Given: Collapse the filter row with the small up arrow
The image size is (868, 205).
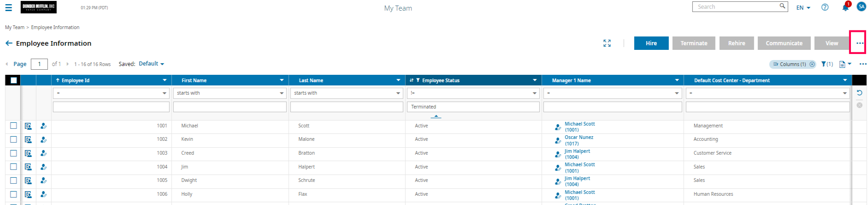Looking at the screenshot, I should click(436, 116).
